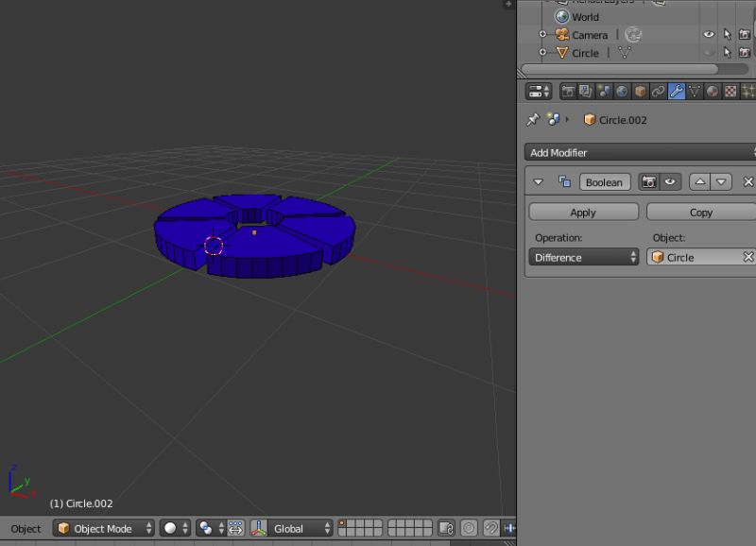Open the Difference operation dropdown
This screenshot has height=546, width=756.
584,257
